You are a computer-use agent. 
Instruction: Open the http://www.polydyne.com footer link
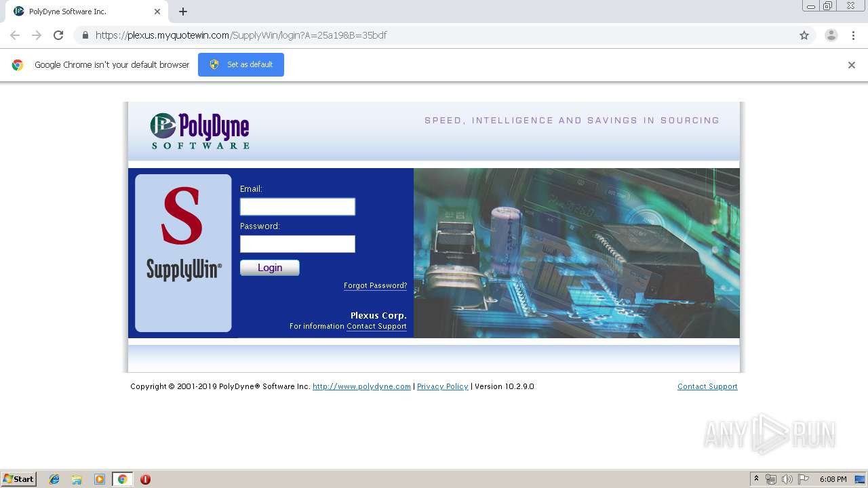coord(361,386)
